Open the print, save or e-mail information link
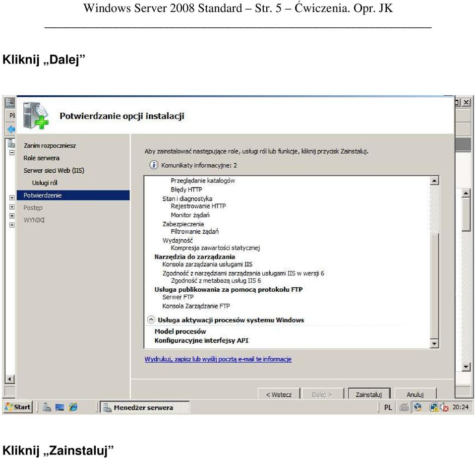 (218, 359)
